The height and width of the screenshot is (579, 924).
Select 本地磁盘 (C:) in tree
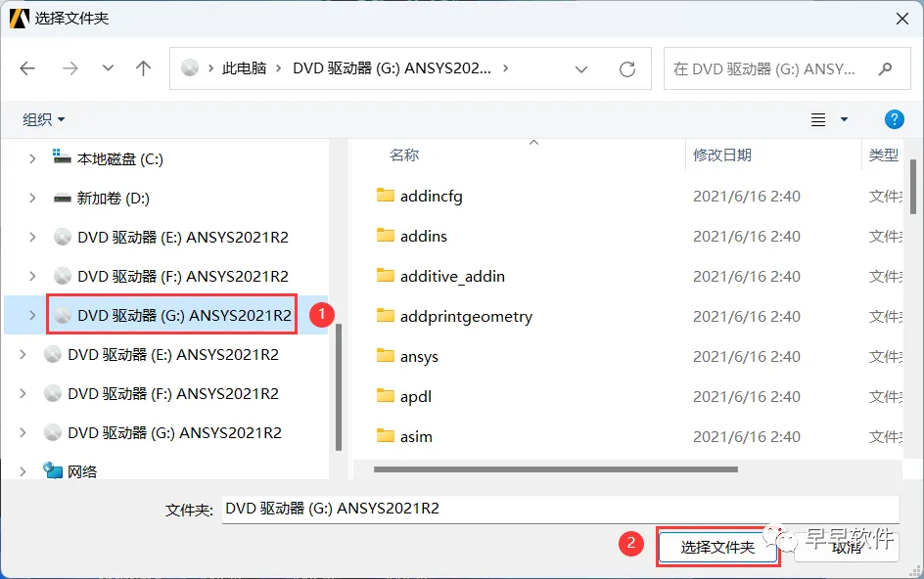pos(120,159)
